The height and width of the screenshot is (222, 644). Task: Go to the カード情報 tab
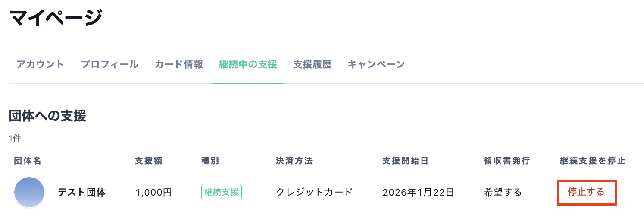179,65
